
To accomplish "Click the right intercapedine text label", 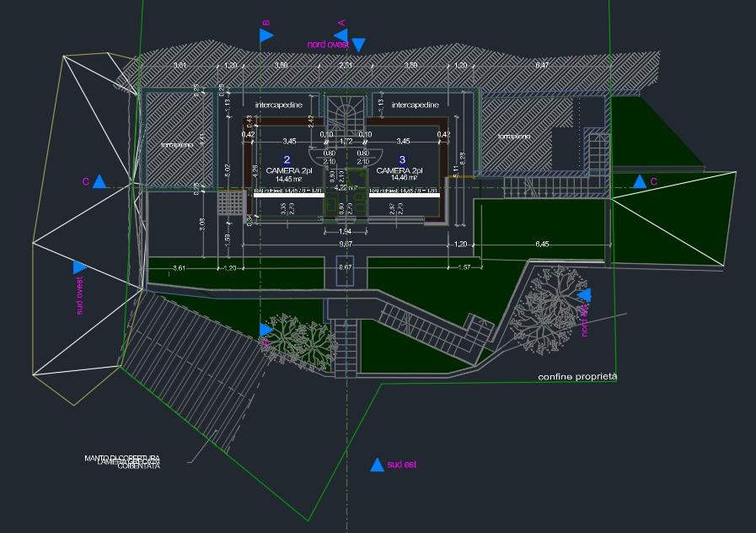I will tap(415, 105).
